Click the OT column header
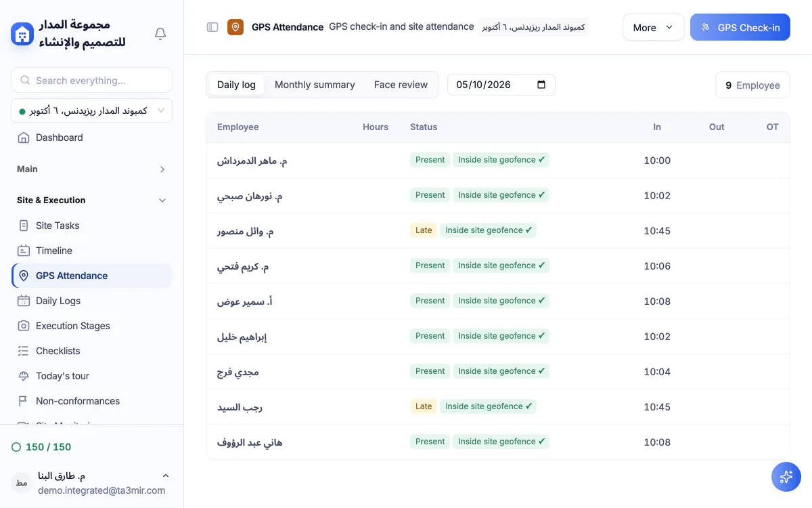 [773, 127]
